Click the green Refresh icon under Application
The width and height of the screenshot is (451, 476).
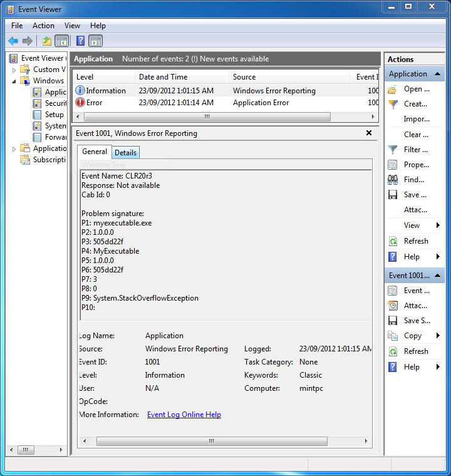pyautogui.click(x=393, y=241)
